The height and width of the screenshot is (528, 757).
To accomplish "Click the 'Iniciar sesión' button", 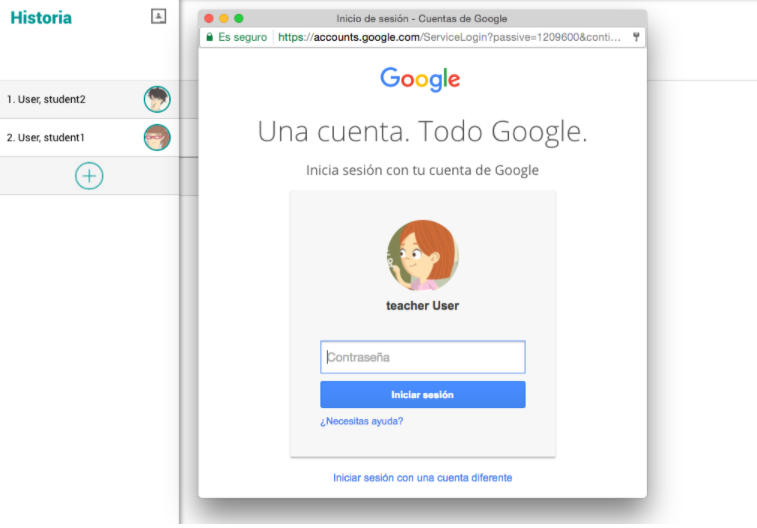I will pyautogui.click(x=422, y=395).
